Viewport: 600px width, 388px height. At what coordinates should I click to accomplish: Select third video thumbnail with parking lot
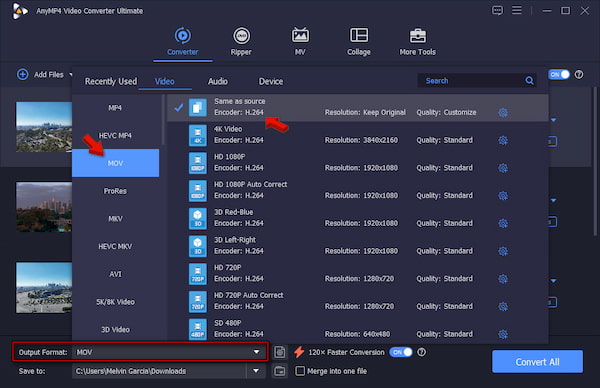(x=44, y=287)
